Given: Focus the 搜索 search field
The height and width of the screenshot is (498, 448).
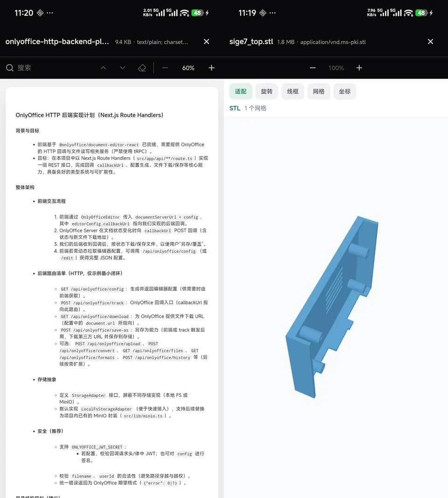Looking at the screenshot, I should pos(24,68).
